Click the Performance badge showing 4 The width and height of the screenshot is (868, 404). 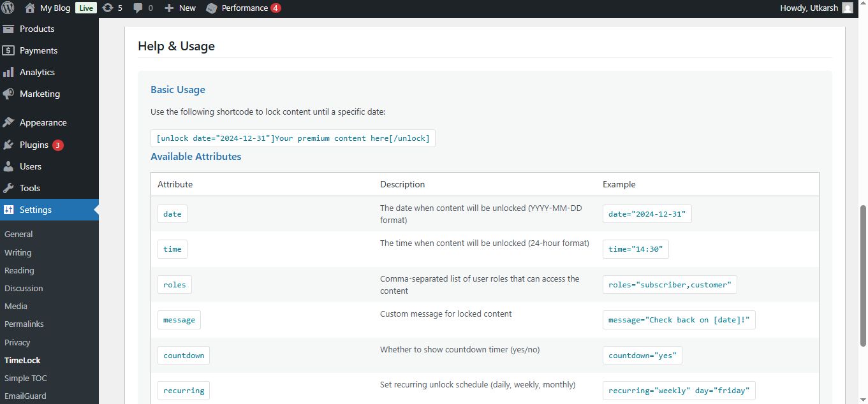tap(276, 8)
